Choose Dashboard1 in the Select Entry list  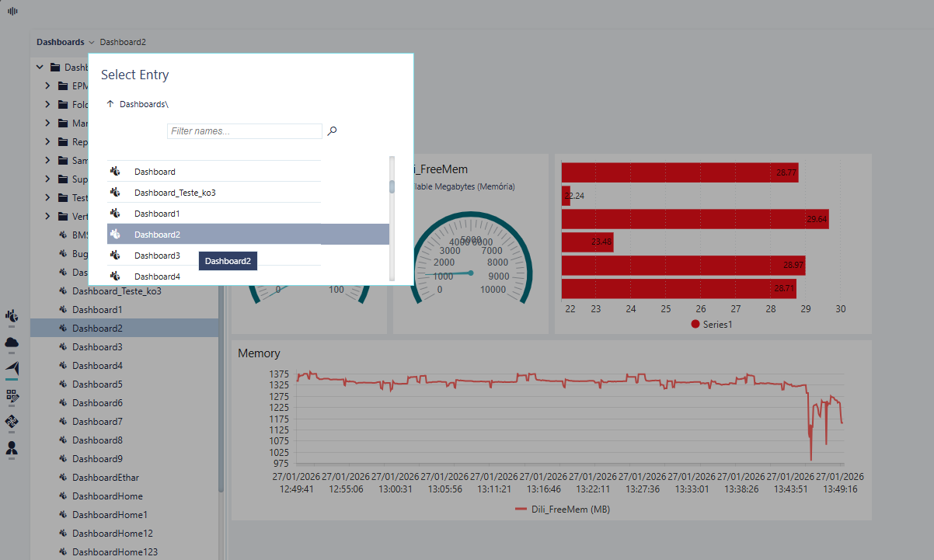pyautogui.click(x=157, y=214)
